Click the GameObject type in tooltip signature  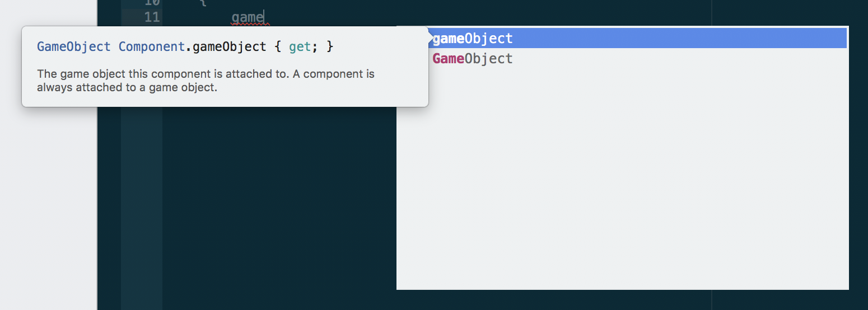pos(74,46)
